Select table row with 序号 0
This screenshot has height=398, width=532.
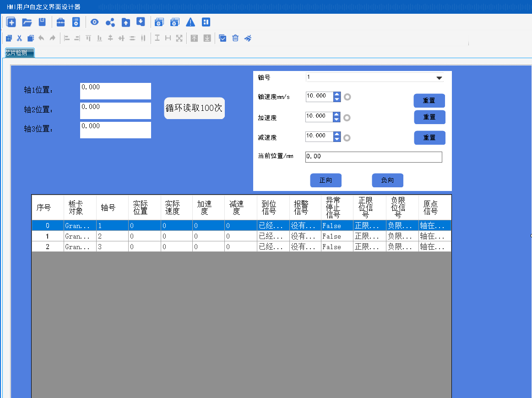pos(241,226)
